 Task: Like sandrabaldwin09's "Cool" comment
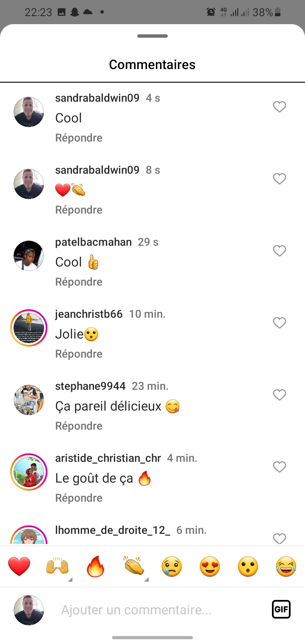tap(279, 107)
